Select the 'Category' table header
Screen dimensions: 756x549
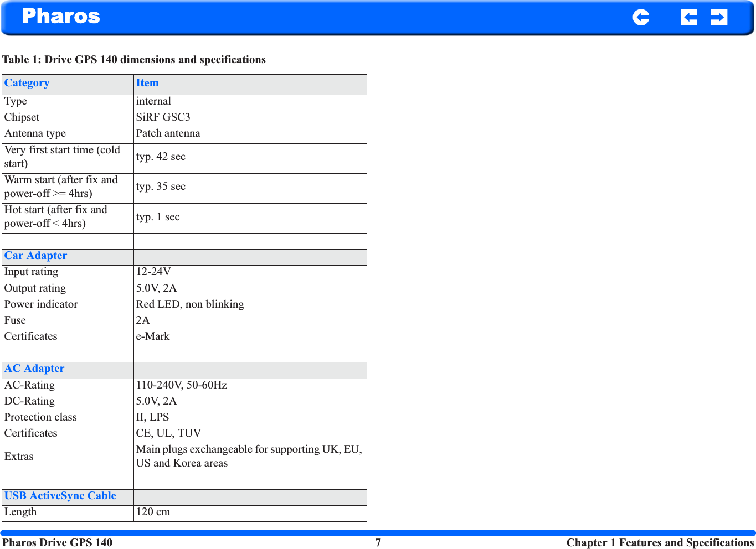tap(27, 83)
